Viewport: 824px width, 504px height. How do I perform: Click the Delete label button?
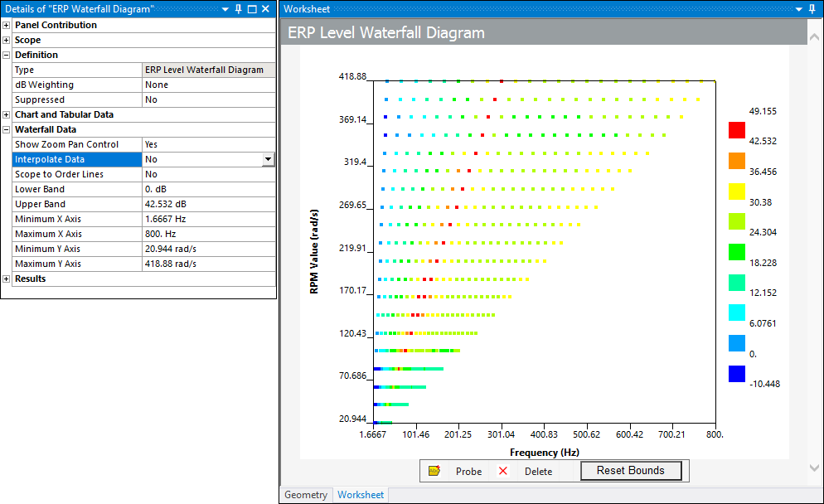538,471
